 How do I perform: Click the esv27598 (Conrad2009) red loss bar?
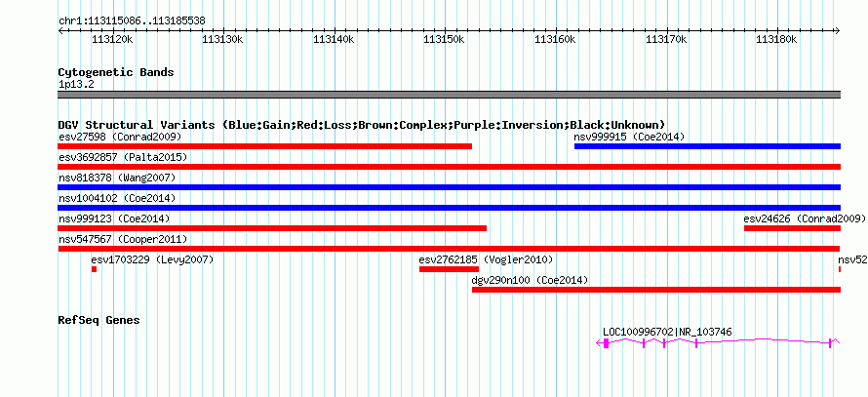264,146
